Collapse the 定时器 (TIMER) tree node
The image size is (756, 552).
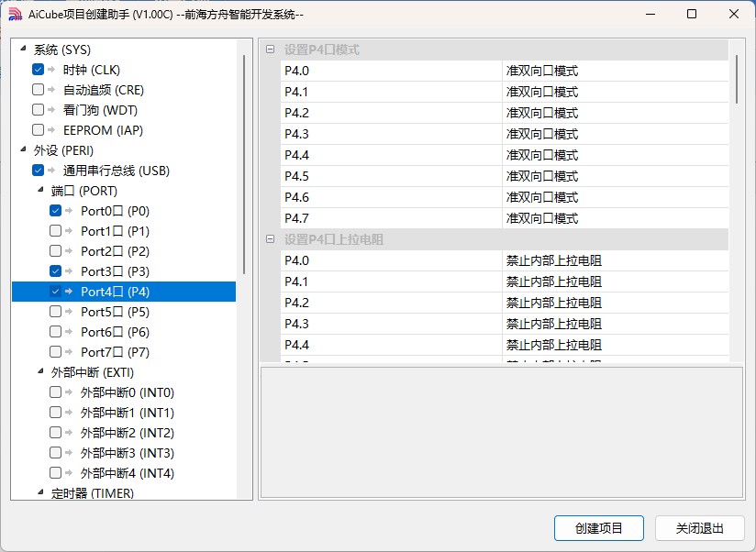tap(40, 492)
